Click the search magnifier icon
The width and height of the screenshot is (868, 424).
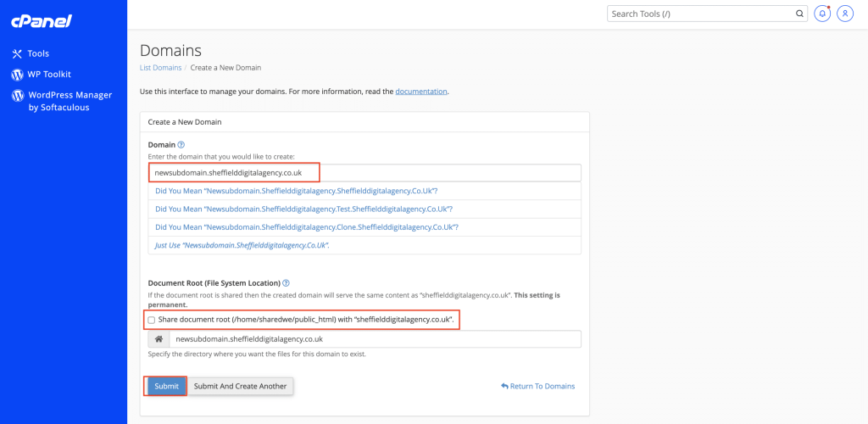tap(798, 14)
